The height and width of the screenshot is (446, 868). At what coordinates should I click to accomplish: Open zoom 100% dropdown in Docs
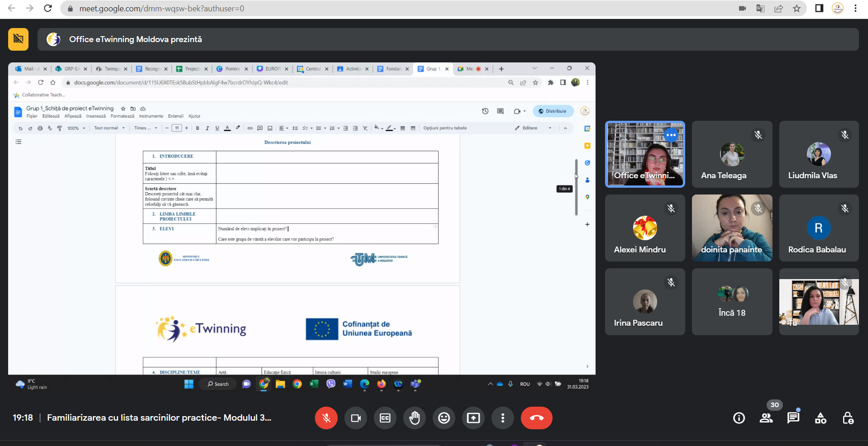point(76,128)
